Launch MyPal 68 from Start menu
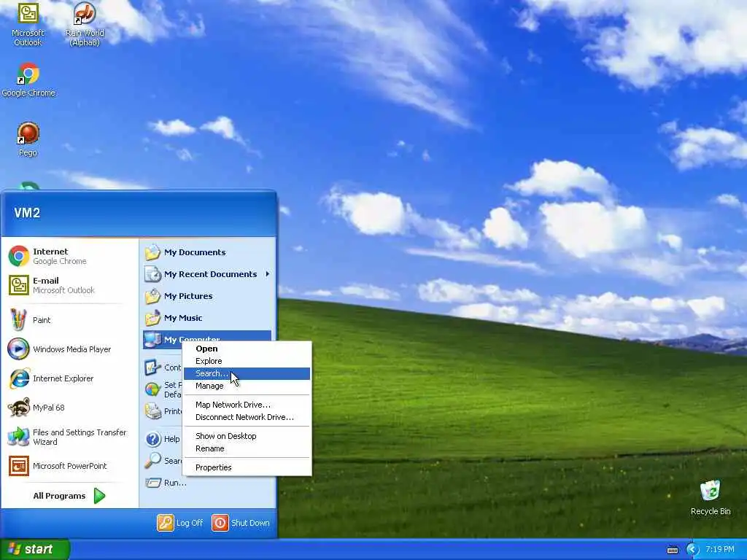 (69, 408)
